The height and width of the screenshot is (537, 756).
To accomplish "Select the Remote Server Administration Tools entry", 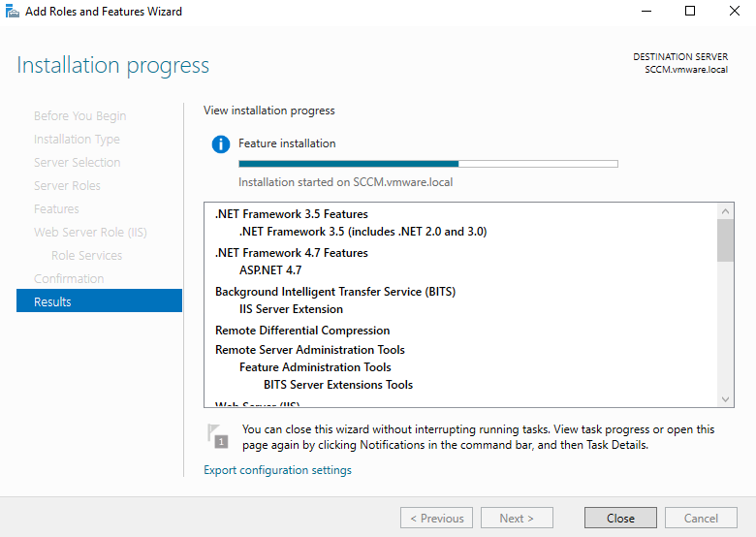I will (x=309, y=350).
